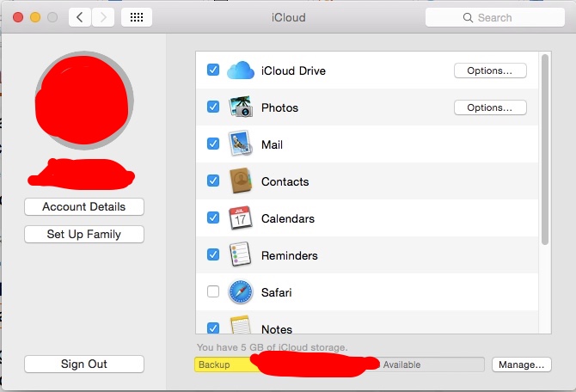Click the magnifying glass search icon

pos(468,18)
